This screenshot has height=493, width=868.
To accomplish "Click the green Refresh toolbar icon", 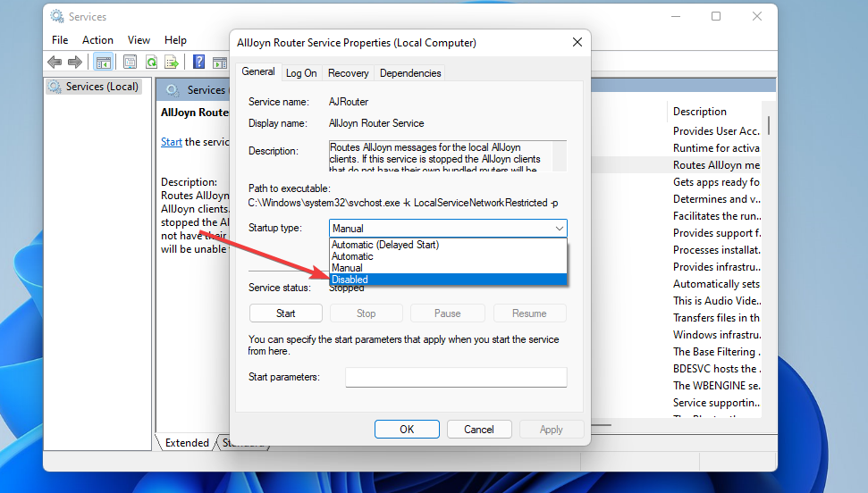I will tap(151, 62).
